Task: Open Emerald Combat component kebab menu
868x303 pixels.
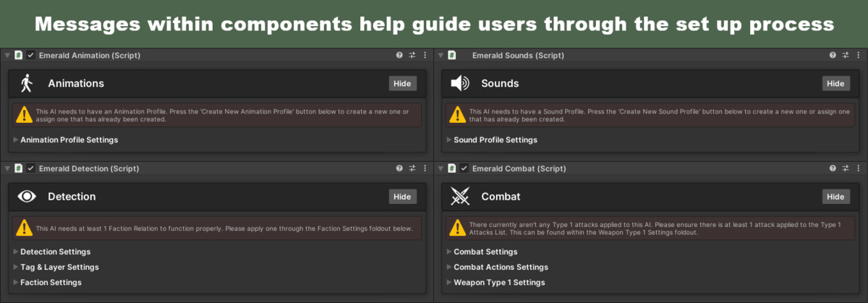Action: tap(858, 168)
